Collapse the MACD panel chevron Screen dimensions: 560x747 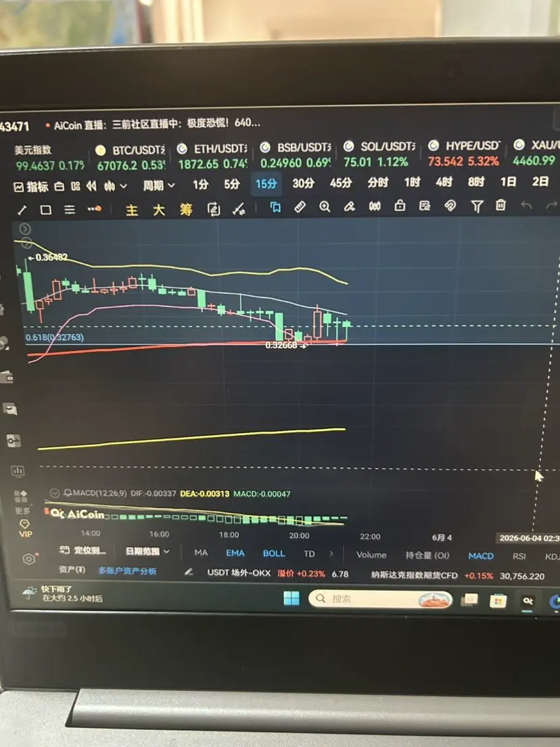pyautogui.click(x=54, y=493)
